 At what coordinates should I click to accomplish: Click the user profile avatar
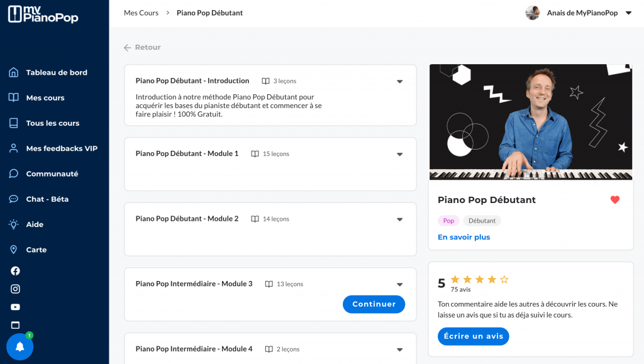click(533, 13)
